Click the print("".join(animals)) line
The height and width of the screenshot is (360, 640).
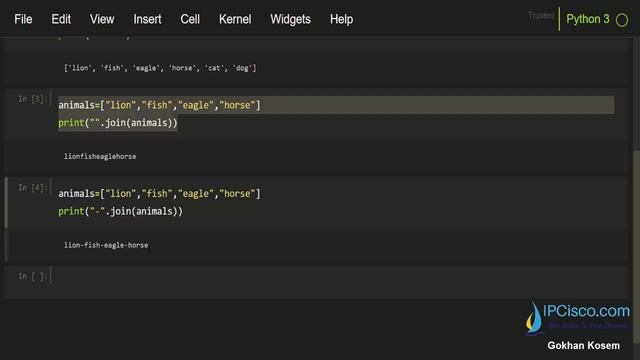tap(118, 123)
